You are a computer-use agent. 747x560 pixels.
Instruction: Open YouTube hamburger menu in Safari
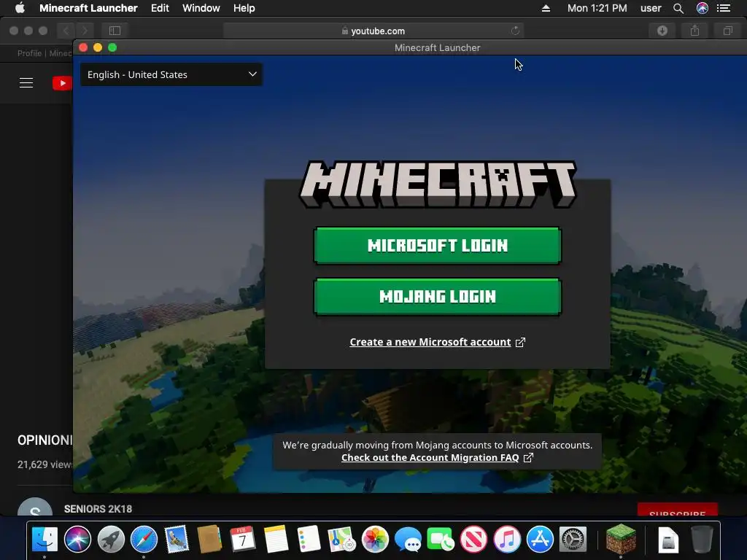click(26, 83)
